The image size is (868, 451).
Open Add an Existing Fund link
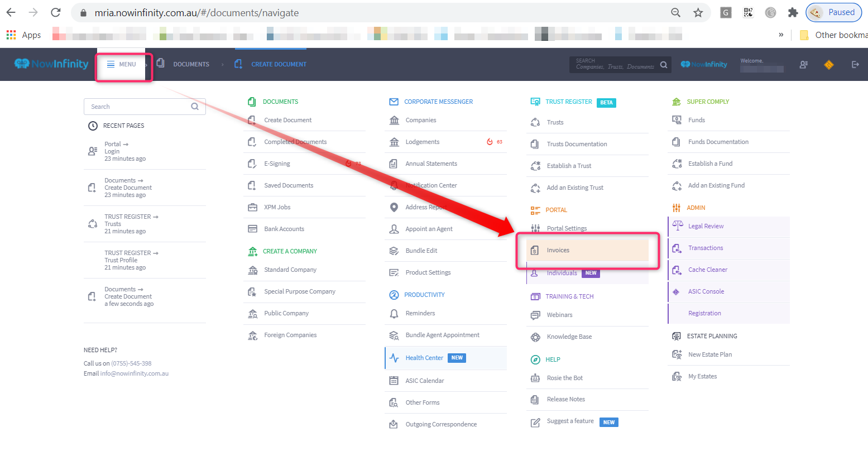pos(716,185)
